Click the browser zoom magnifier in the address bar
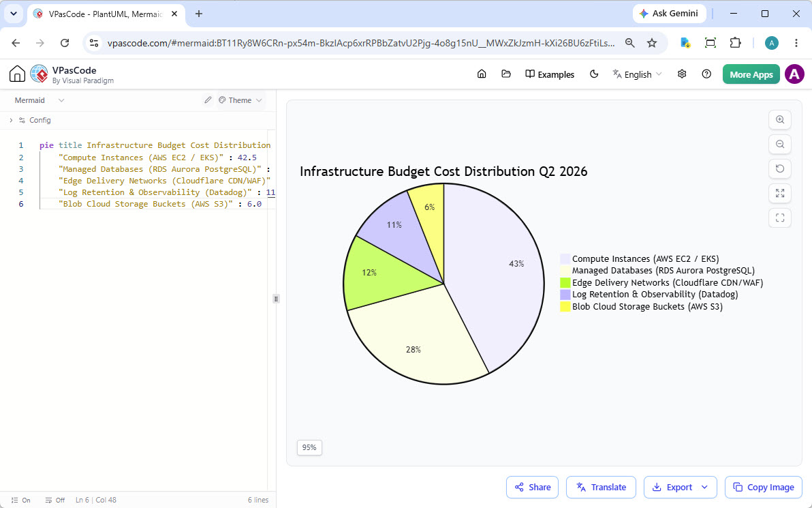812x508 pixels. 629,43
